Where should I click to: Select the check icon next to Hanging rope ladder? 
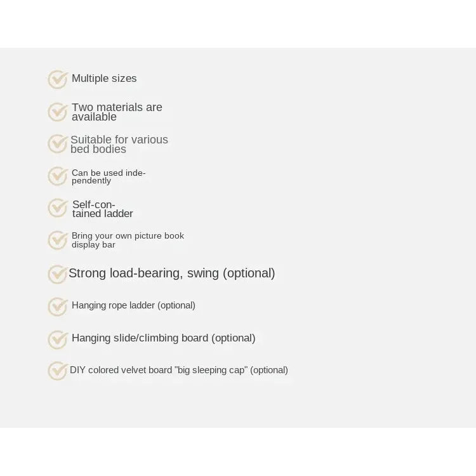58,307
